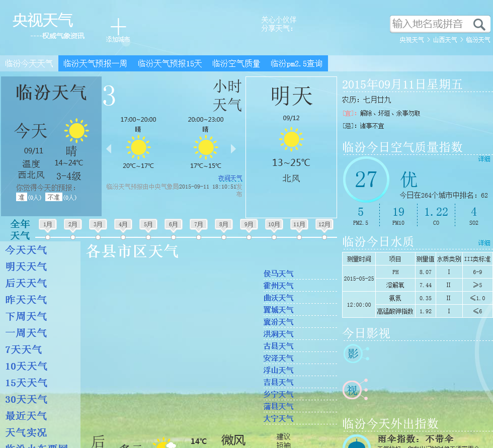Select 1月 on the yearly timeline
The image size is (493, 448).
pyautogui.click(x=47, y=224)
